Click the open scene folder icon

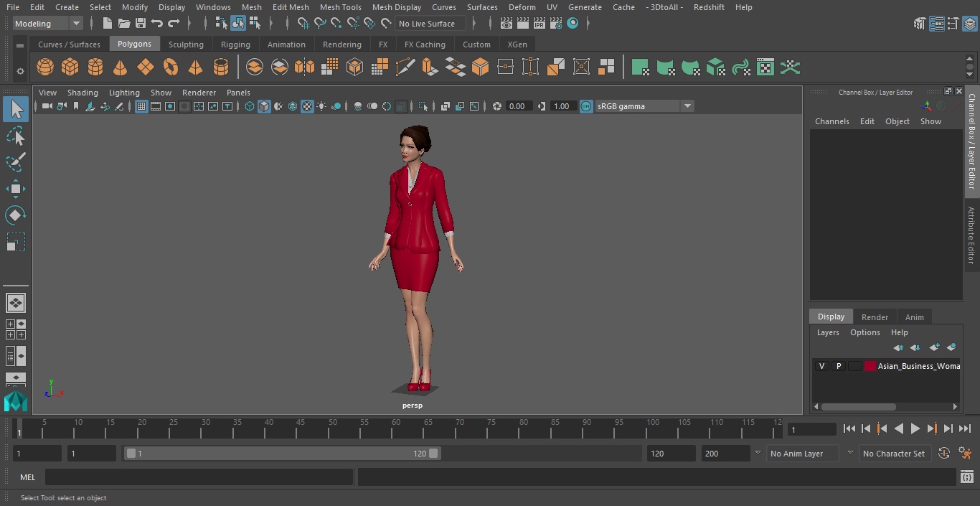click(124, 24)
